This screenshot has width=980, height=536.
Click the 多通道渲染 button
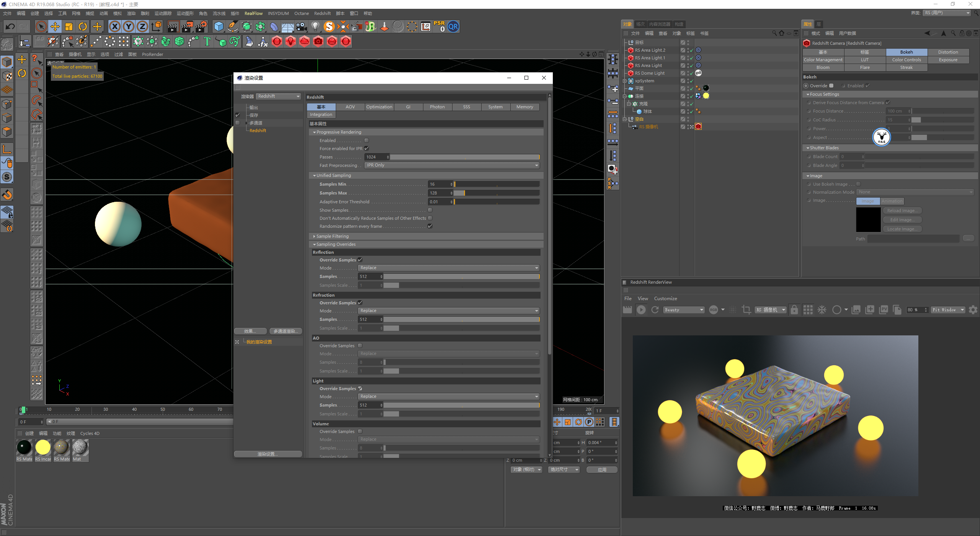(x=286, y=331)
